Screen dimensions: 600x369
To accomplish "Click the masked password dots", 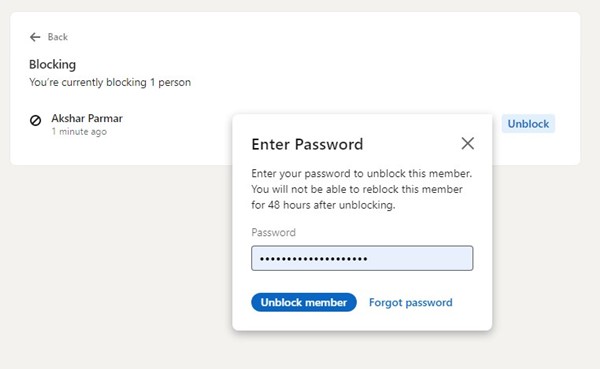I will pyautogui.click(x=314, y=259).
